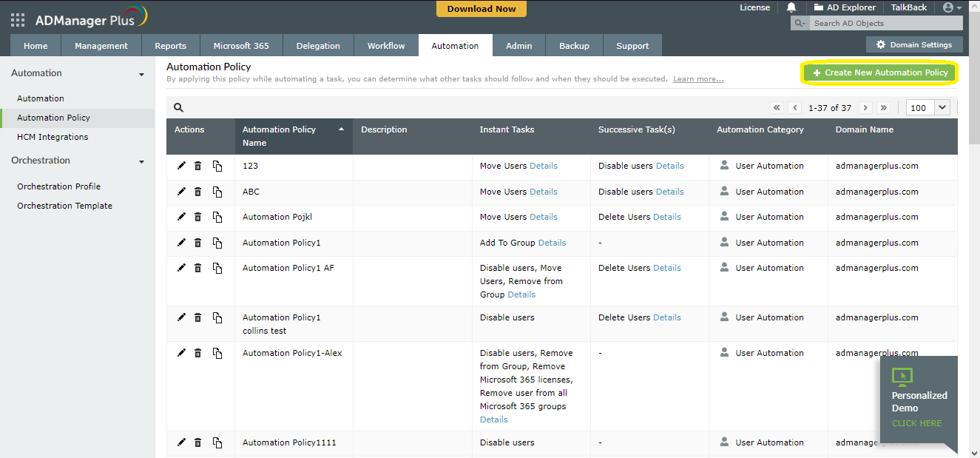The width and height of the screenshot is (980, 458).
Task: Click the Learn more link
Action: pyautogui.click(x=698, y=79)
